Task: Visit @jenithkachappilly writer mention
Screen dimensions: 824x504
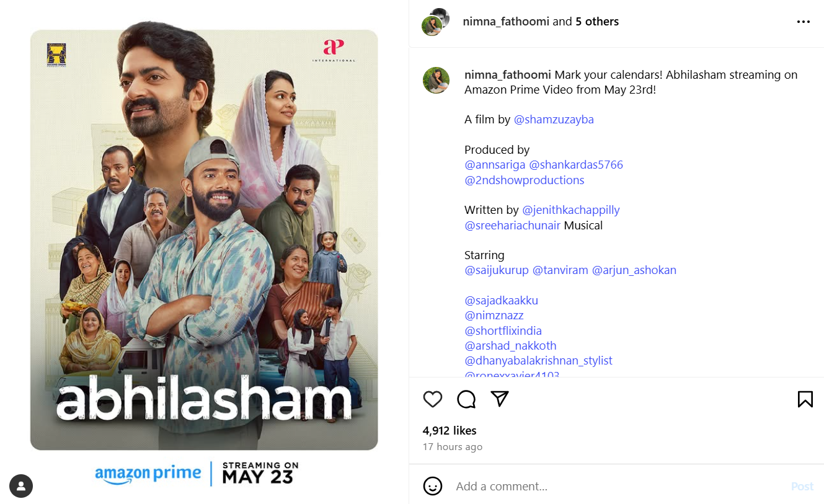Action: tap(571, 210)
